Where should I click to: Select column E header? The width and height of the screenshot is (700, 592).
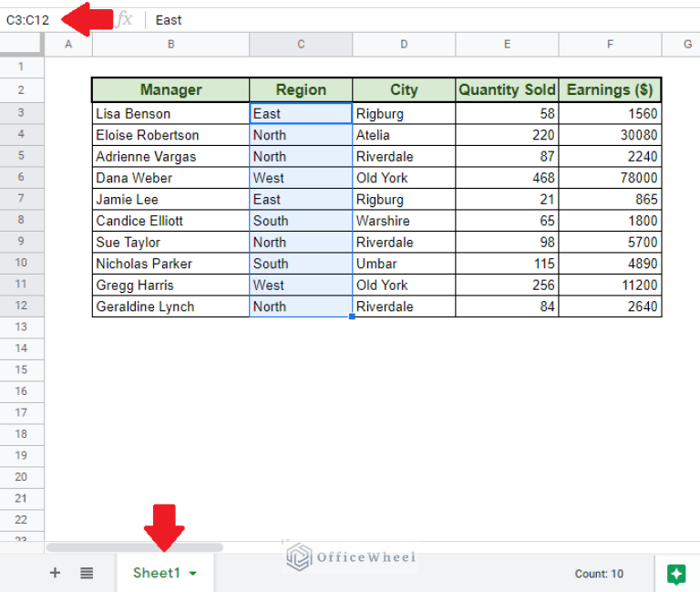[x=507, y=44]
